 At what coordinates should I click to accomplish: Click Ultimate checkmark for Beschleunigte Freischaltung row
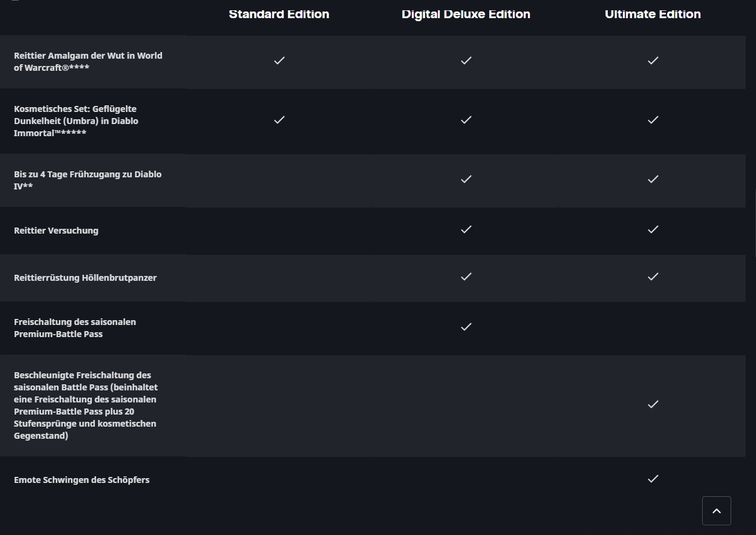coord(653,404)
